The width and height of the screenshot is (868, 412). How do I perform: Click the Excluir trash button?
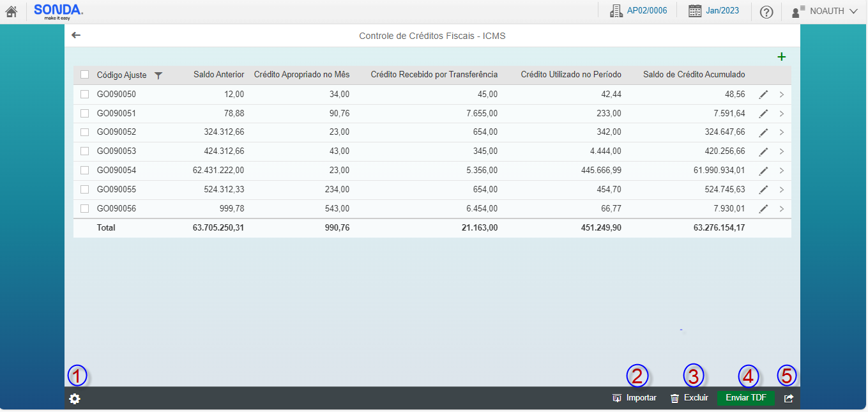(x=689, y=398)
